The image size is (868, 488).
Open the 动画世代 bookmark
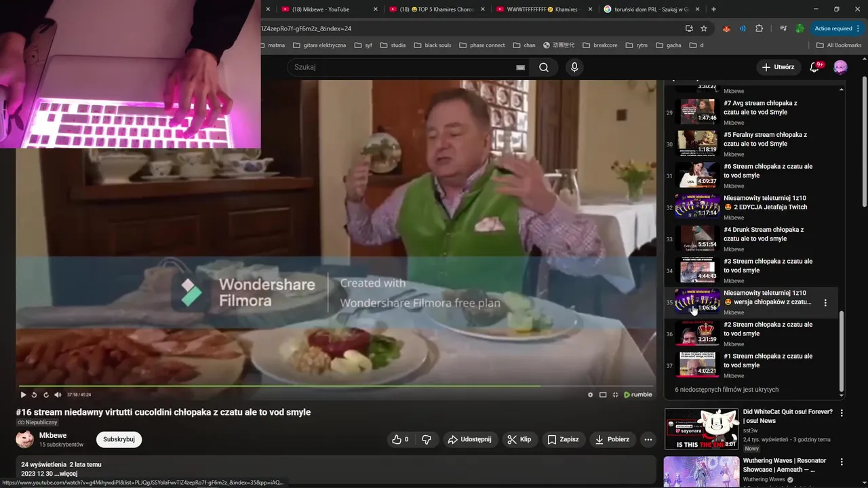[559, 45]
